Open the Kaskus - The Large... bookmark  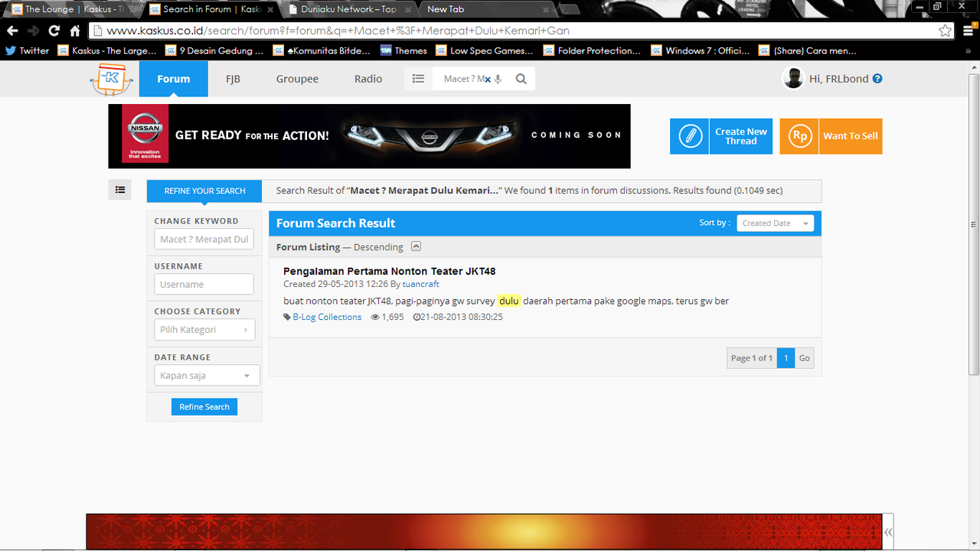point(108,51)
